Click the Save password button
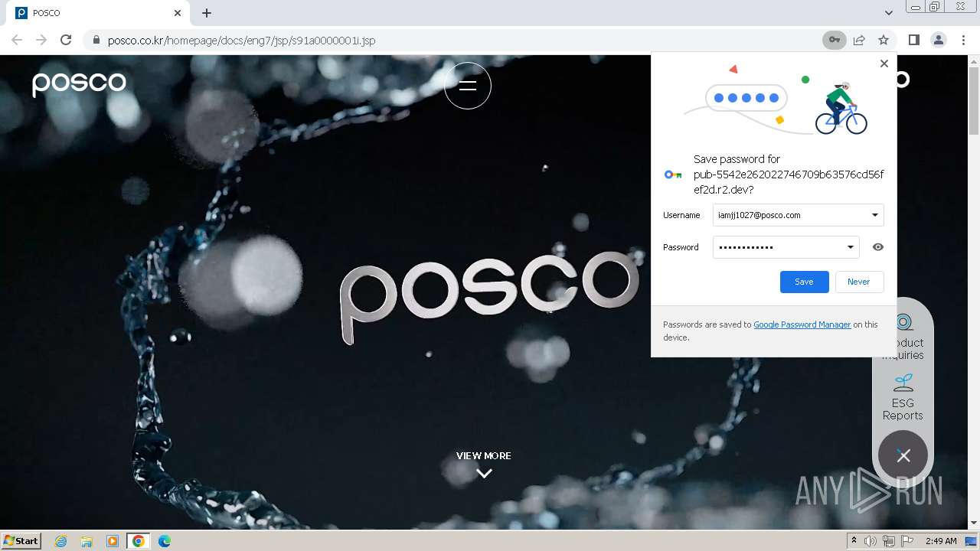The width and height of the screenshot is (980, 551). pos(804,282)
